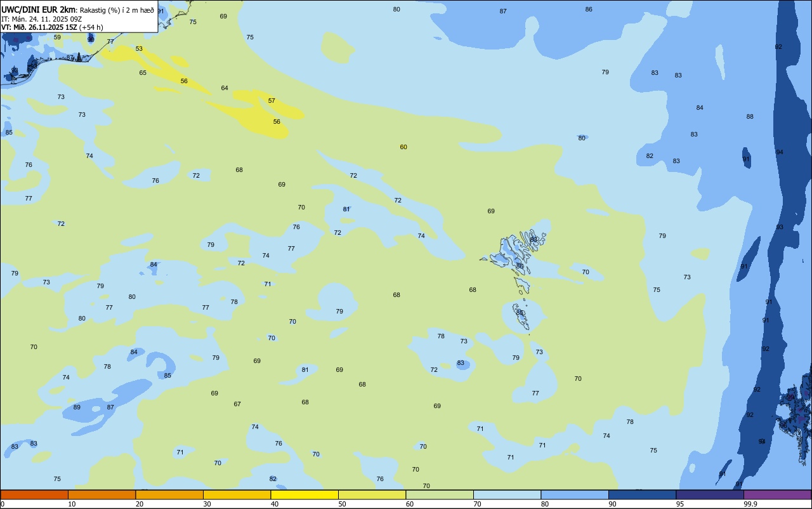
Task: Click the 0–10 dark orange legend segment
Action: point(34,494)
